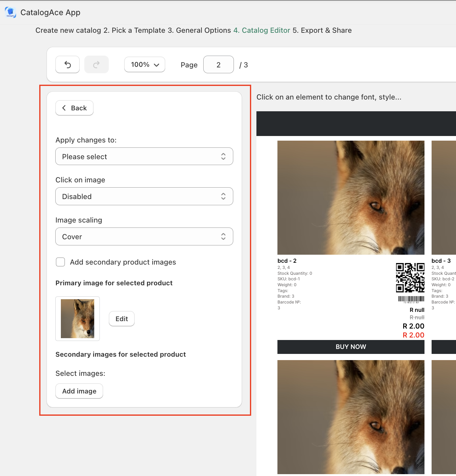Image resolution: width=456 pixels, height=476 pixels.
Task: Click the undo arrow icon
Action: 68,65
